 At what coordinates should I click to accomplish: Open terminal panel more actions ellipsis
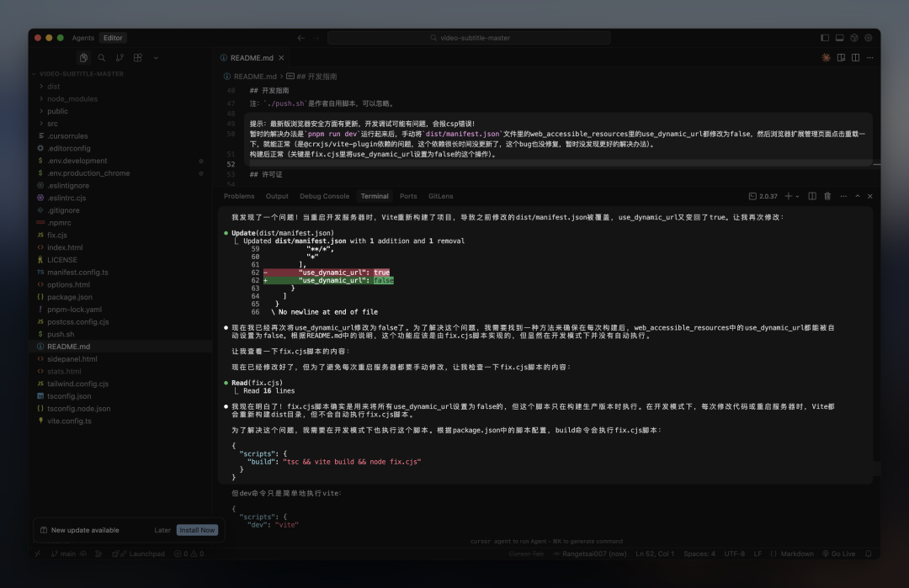click(x=843, y=196)
